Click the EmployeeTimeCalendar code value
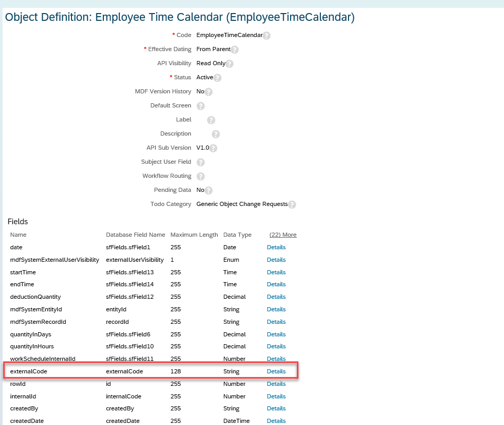Screen dimensions: 504x425 [230, 35]
